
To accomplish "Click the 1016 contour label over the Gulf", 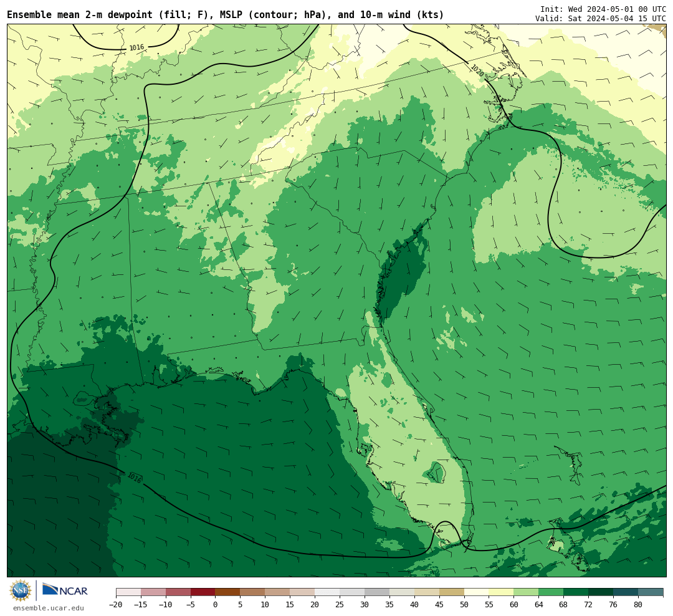I will coord(135,478).
